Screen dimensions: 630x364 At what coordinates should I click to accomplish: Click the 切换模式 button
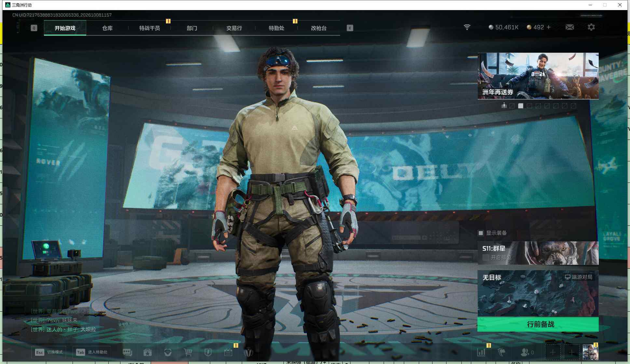pyautogui.click(x=49, y=352)
